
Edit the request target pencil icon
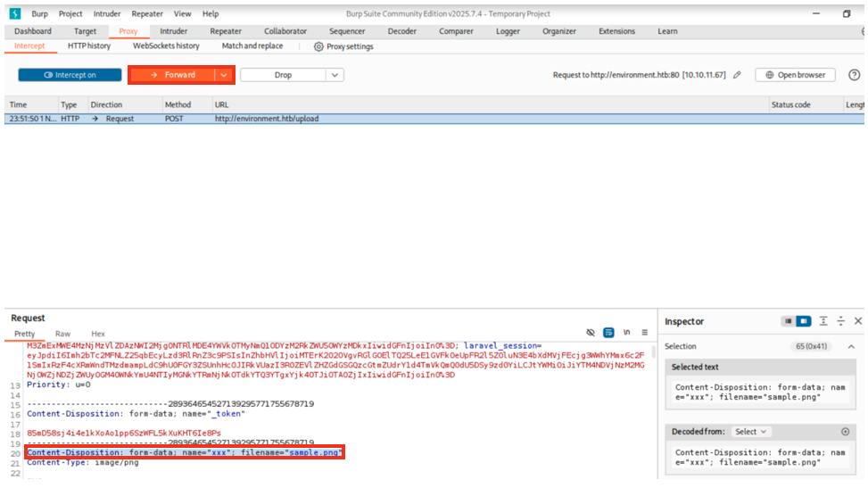[737, 75]
